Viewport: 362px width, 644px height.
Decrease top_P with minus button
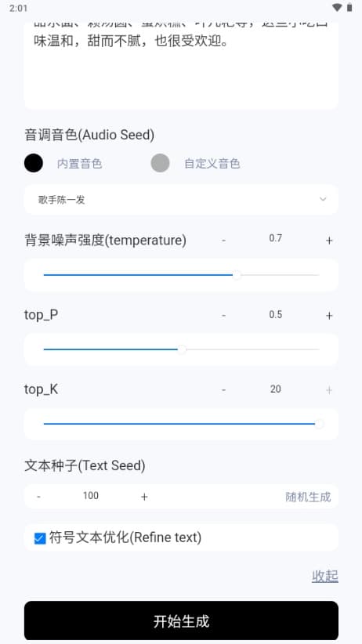click(223, 316)
